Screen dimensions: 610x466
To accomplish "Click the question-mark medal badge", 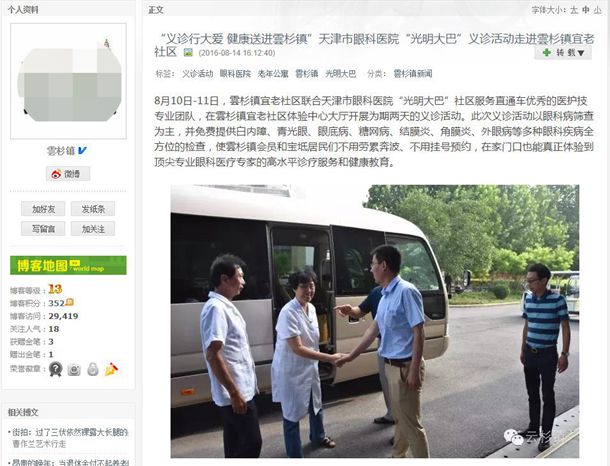I will (x=56, y=369).
